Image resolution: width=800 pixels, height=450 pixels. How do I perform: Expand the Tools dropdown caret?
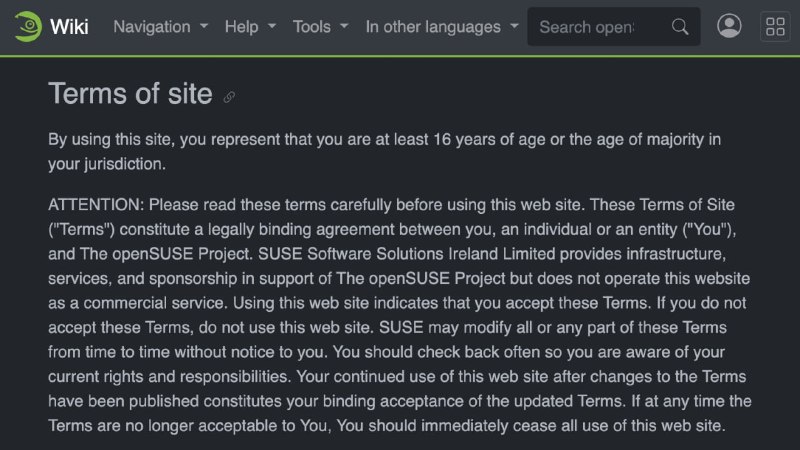coord(344,26)
